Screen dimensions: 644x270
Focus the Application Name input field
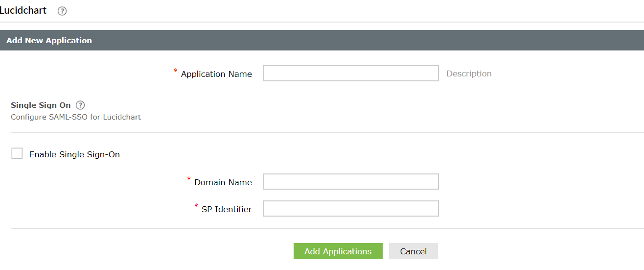click(350, 74)
